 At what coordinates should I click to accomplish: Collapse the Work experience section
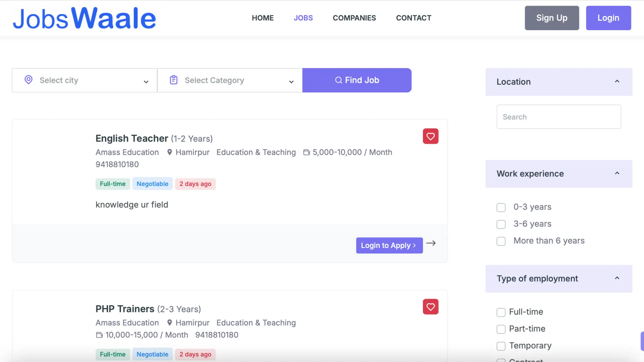click(617, 173)
